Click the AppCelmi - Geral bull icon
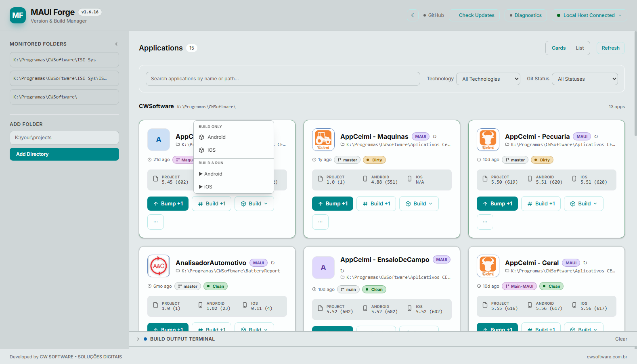Screen dimensions: 637x364 (x=488, y=266)
